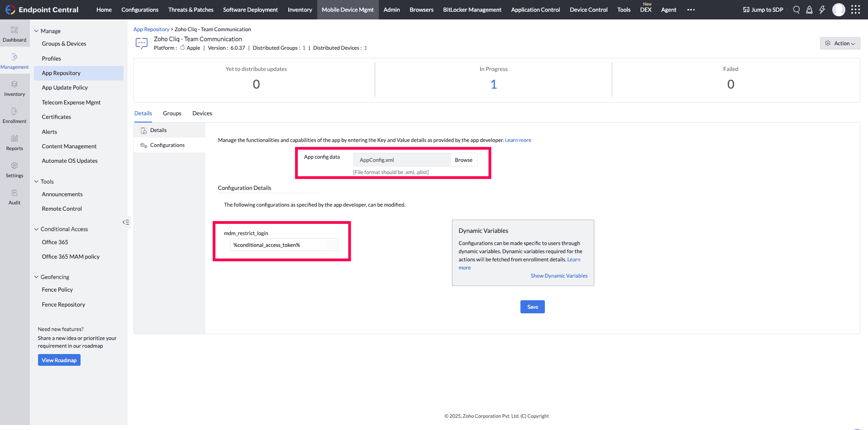Open the Details side section
Screen dimensions: 868x430
click(170, 130)
